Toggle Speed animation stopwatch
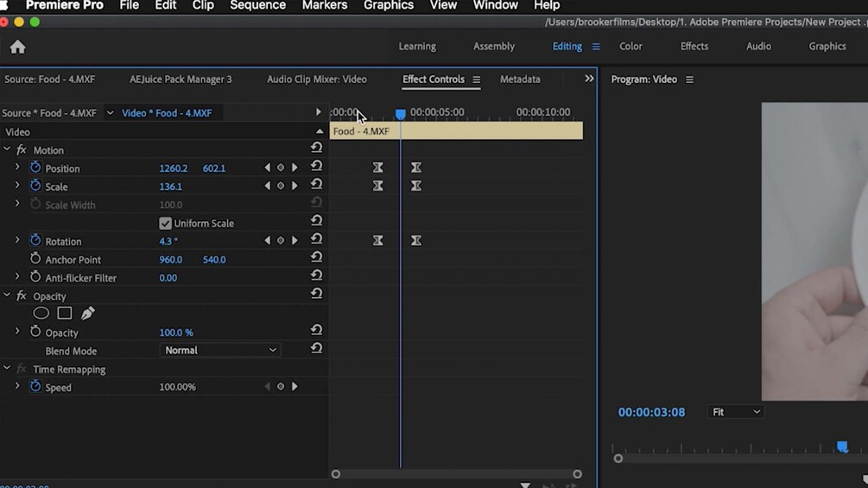This screenshot has height=488, width=868. point(35,386)
